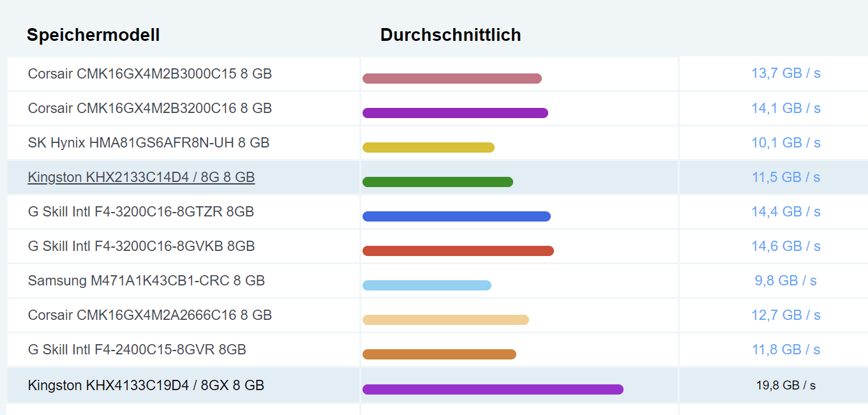The height and width of the screenshot is (415, 868).
Task: Select Samsung M471A1K43CB1-CRC 8 GB model
Action: [x=146, y=281]
